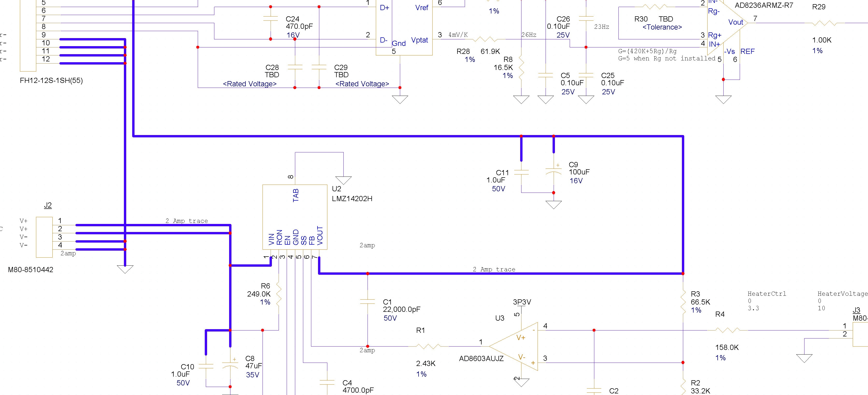Click the 33.2K resistor value

pyautogui.click(x=700, y=391)
